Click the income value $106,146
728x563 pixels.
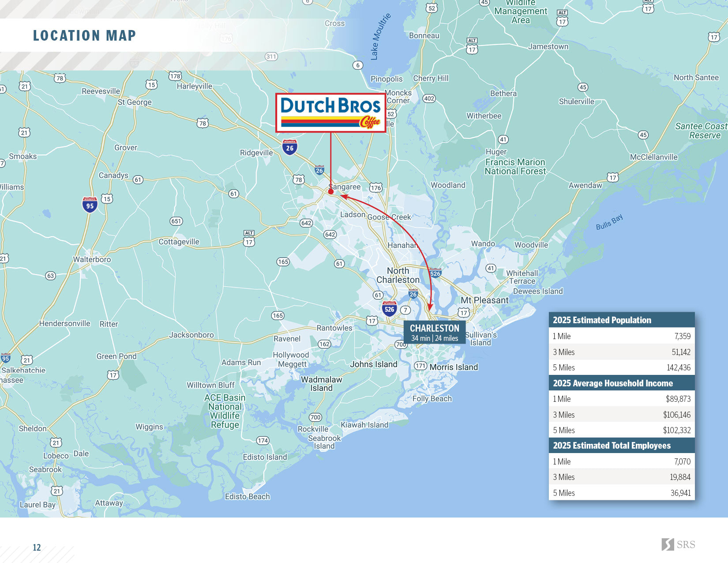click(677, 415)
